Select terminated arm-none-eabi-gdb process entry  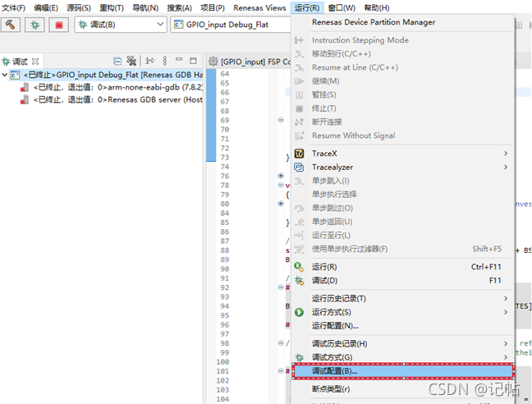(x=112, y=87)
